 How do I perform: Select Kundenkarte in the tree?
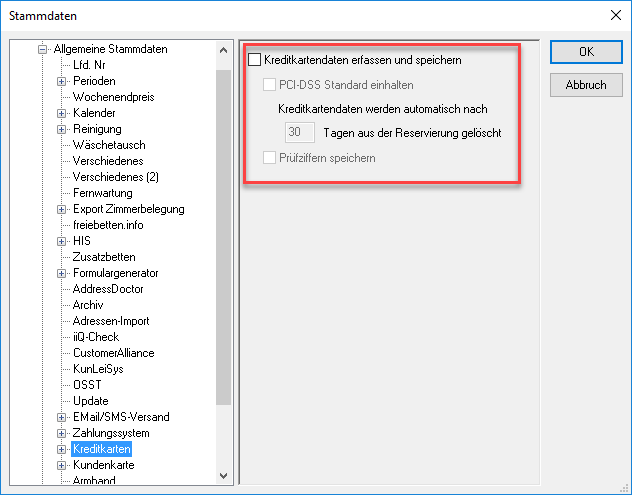pos(104,465)
